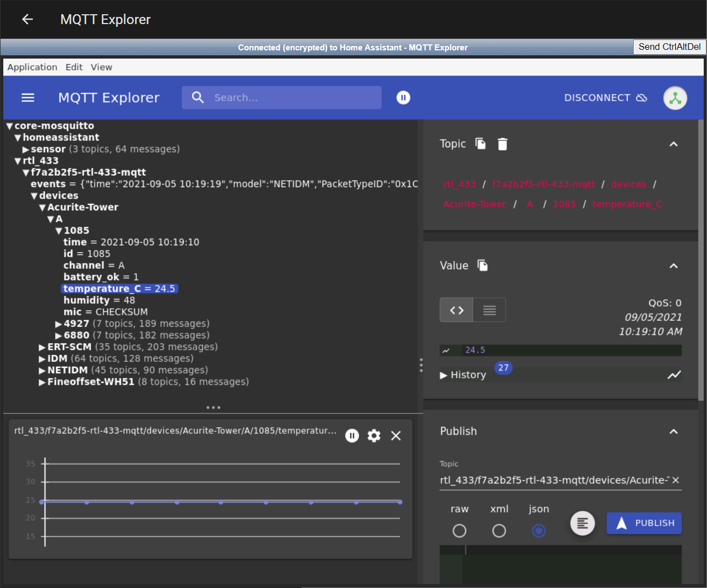Copy the value using Value copy icon

(483, 266)
